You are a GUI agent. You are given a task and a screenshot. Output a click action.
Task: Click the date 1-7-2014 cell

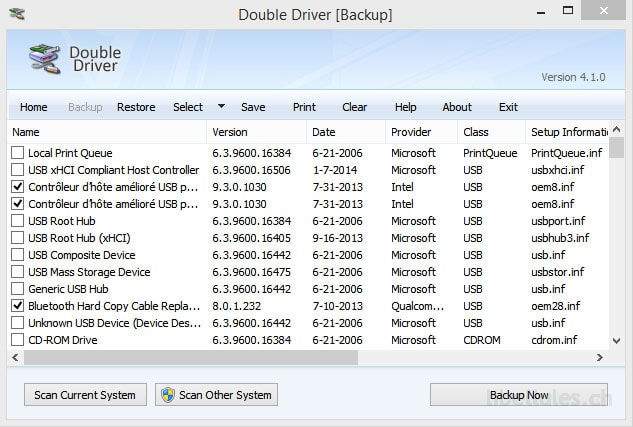[x=335, y=170]
